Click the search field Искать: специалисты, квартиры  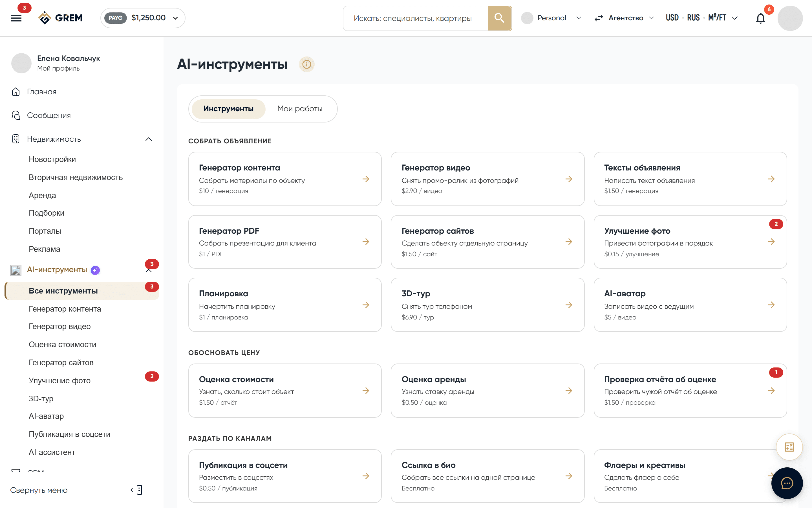(415, 18)
